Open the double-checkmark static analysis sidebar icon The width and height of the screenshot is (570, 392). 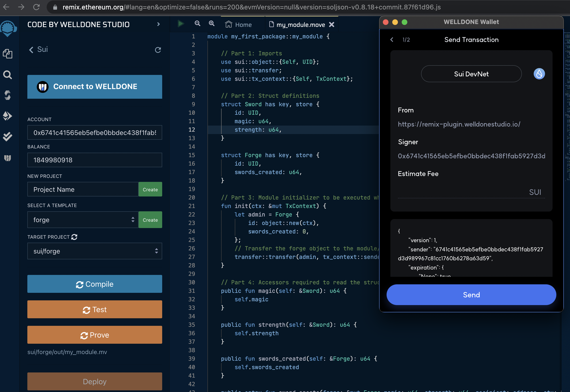8,137
